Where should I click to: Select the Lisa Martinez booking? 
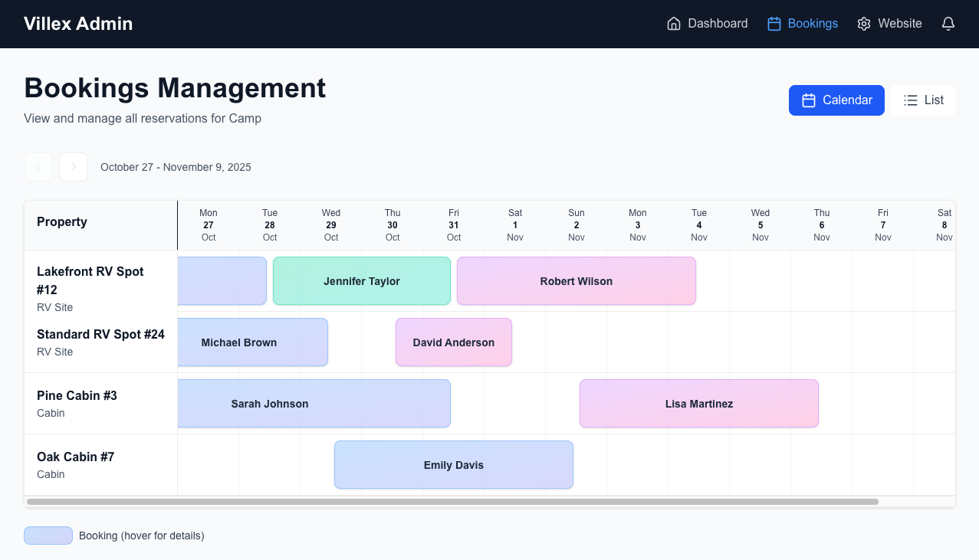[x=699, y=404]
